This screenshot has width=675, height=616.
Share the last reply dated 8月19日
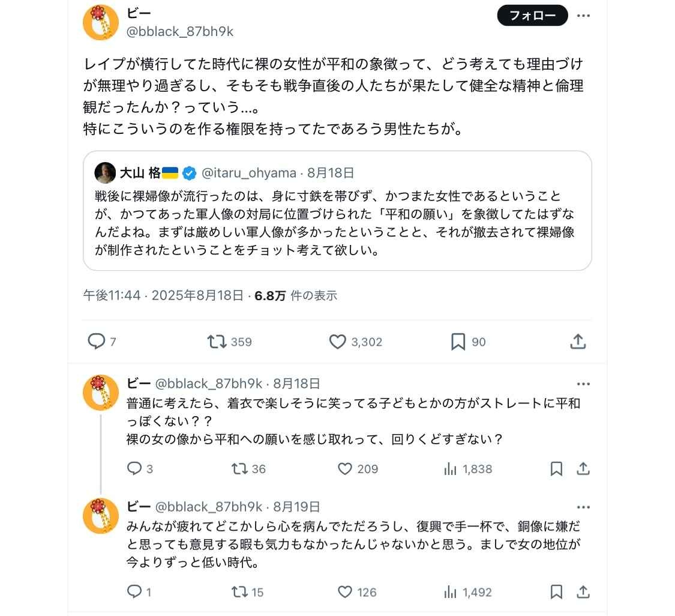[583, 592]
